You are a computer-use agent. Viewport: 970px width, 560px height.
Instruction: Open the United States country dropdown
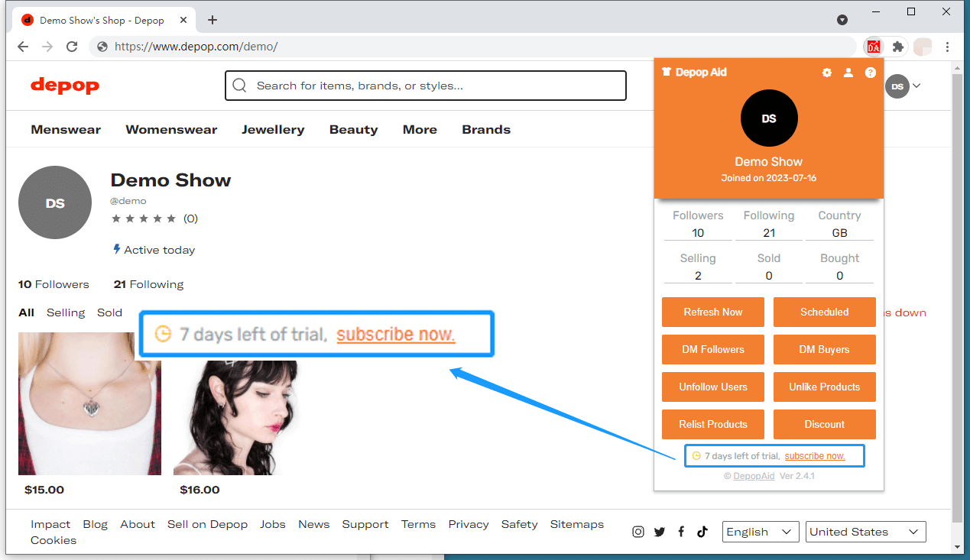click(x=866, y=532)
